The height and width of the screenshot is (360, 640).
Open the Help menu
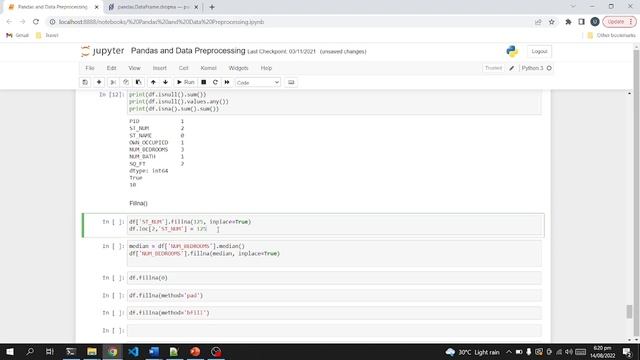click(266, 68)
